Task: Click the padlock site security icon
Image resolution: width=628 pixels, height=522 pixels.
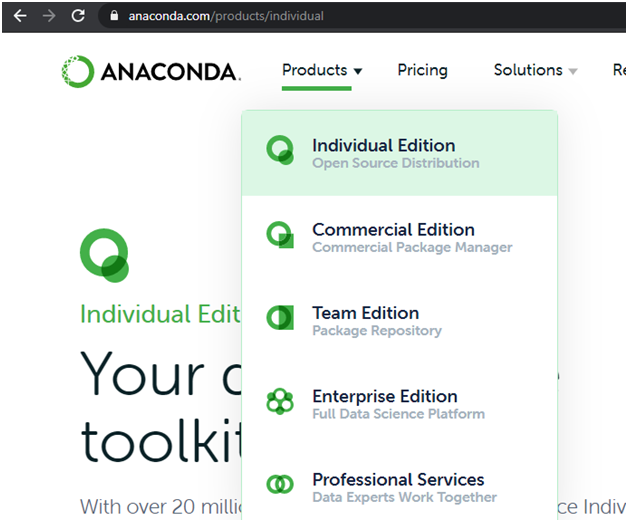Action: [x=114, y=16]
